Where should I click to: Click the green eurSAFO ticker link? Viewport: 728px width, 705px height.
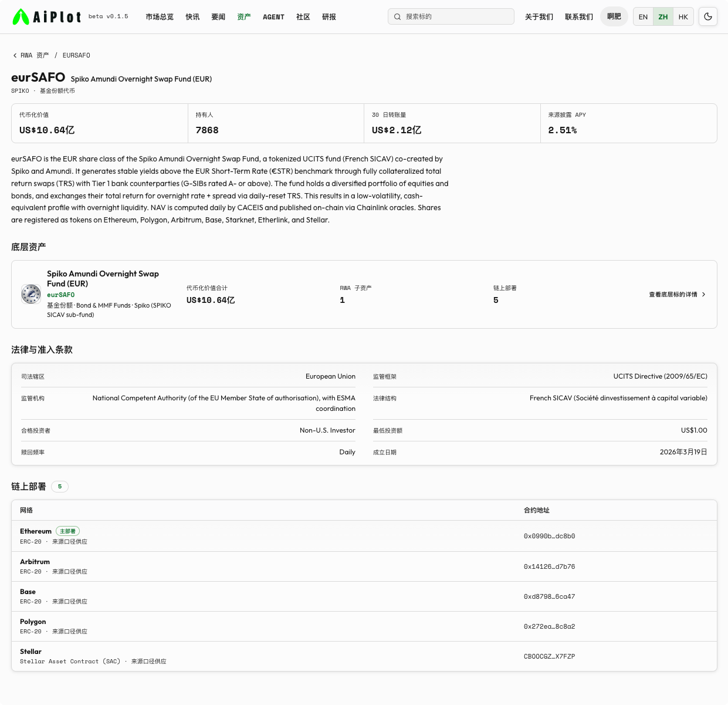[61, 295]
